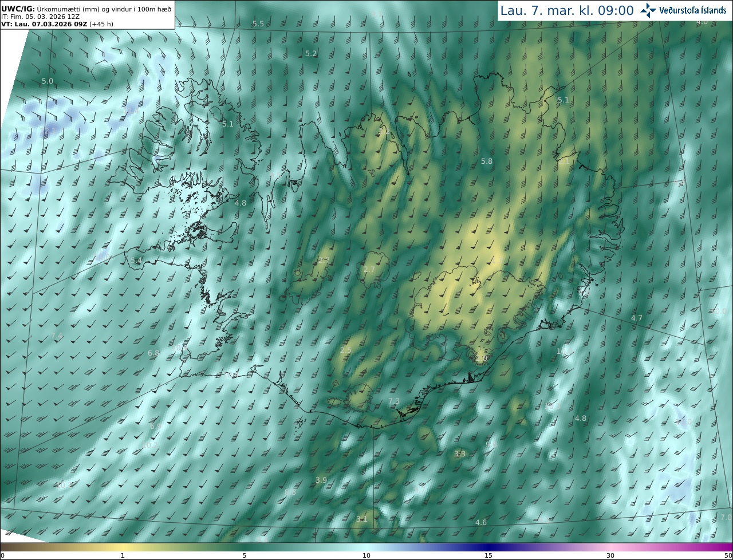Screen dimensions: 733x560
Task: Click the 5.4 value on the map
Action: [136, 261]
